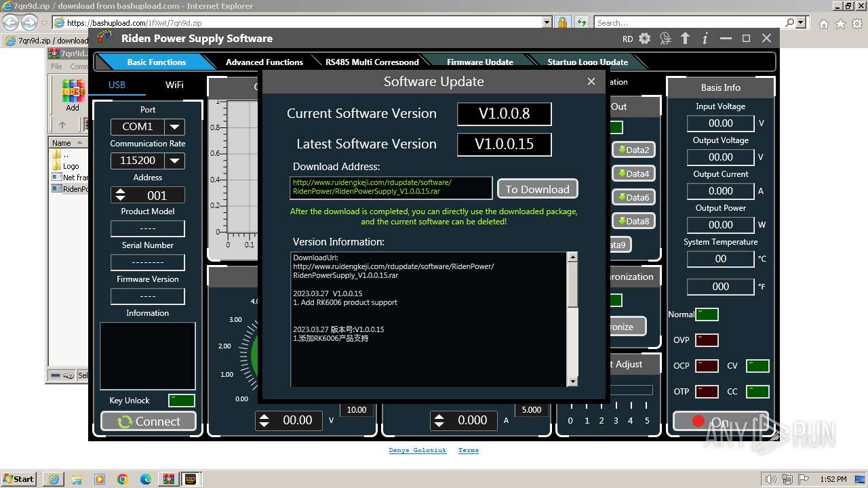This screenshot has height=488, width=868.
Task: Expand the 115200 communication rate dropdown
Action: pos(175,161)
